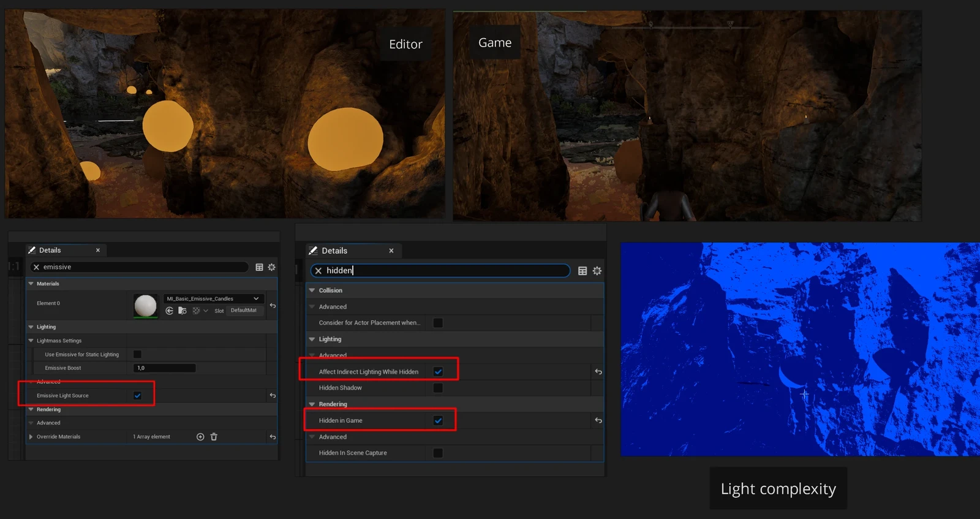Screen dimensions: 980x519
Task: Close the Details tab with hidden search
Action: [x=391, y=251]
